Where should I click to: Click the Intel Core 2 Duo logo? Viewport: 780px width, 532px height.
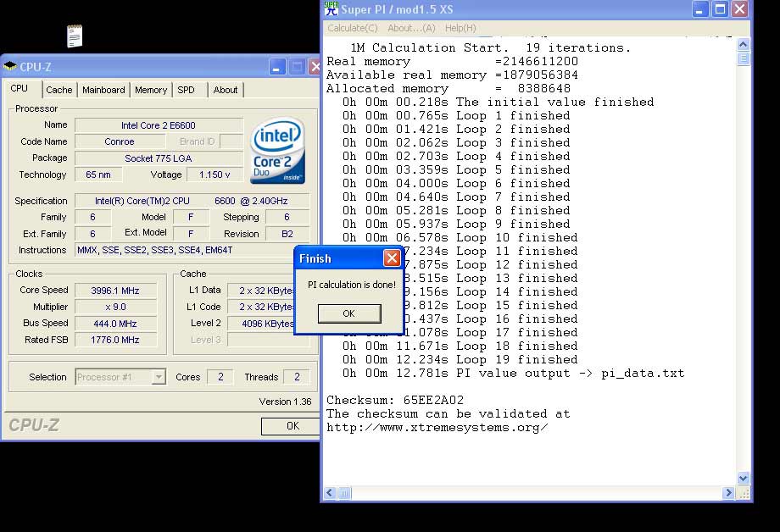tap(277, 151)
